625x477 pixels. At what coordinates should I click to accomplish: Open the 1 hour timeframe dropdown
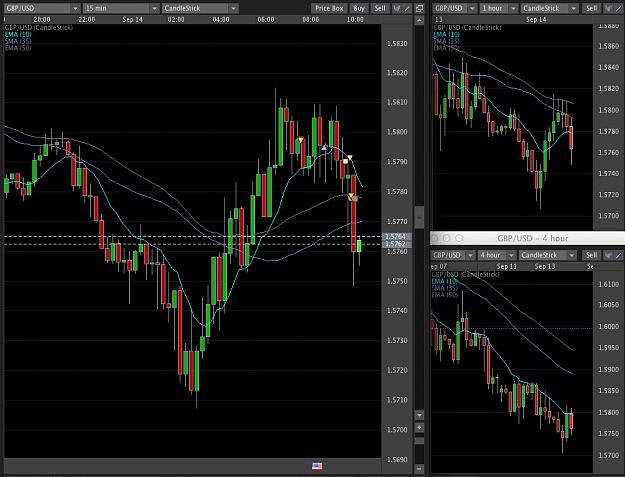(x=499, y=8)
